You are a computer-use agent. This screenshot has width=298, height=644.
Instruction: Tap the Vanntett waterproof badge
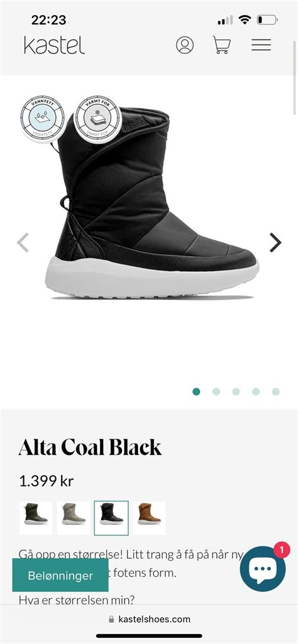(x=43, y=118)
